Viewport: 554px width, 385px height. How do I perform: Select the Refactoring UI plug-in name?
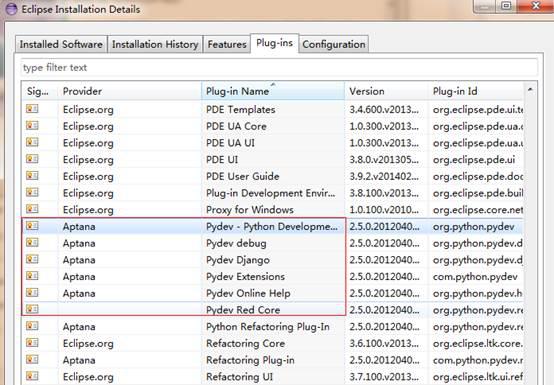click(x=240, y=377)
